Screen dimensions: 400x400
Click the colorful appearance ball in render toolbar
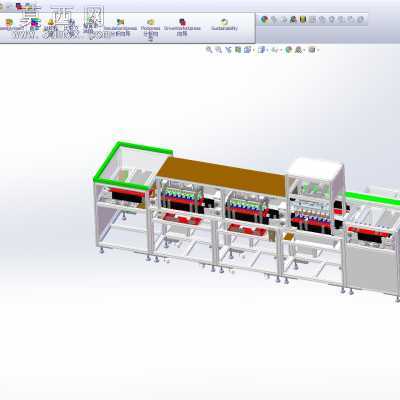pyautogui.click(x=265, y=20)
